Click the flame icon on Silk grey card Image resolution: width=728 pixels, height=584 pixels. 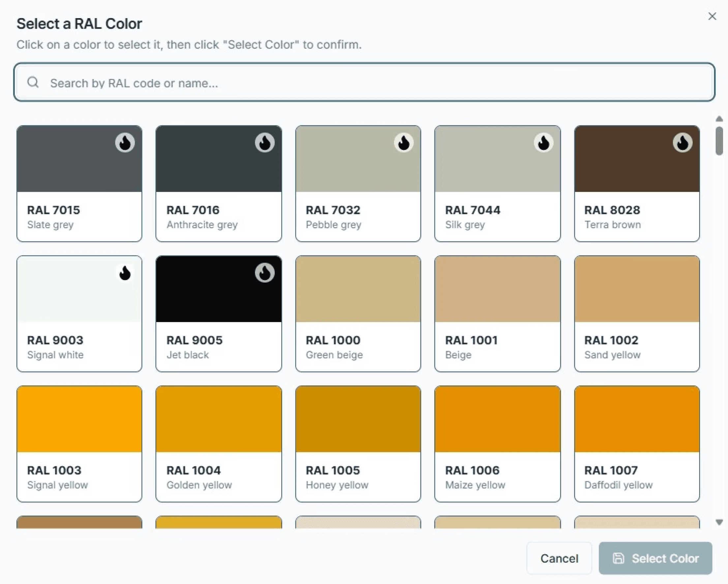pos(543,142)
